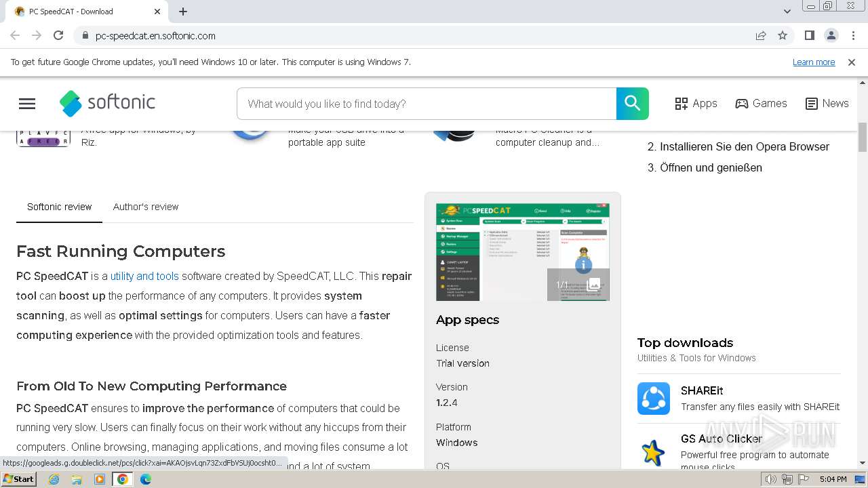The width and height of the screenshot is (868, 488).
Task: Open a new browser tab
Action: click(x=183, y=12)
